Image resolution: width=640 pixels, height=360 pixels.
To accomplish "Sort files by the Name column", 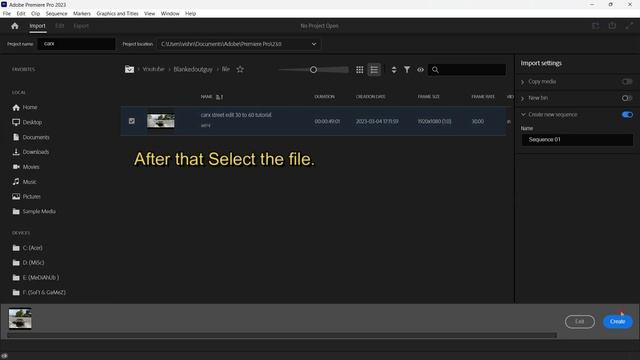I will click(x=207, y=97).
